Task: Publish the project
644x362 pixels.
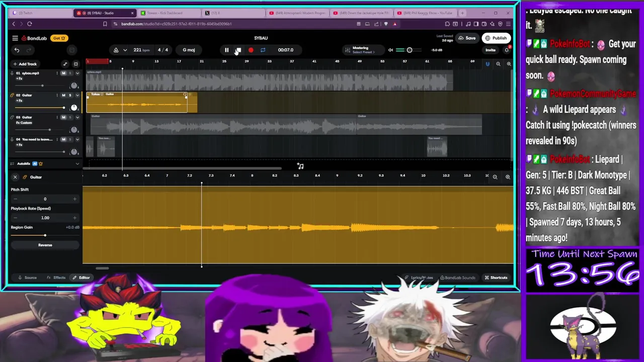Action: [496, 38]
